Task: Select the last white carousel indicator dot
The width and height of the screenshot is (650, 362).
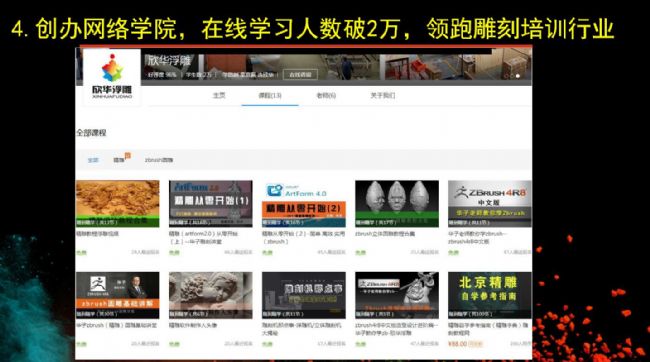Action: pos(518,76)
